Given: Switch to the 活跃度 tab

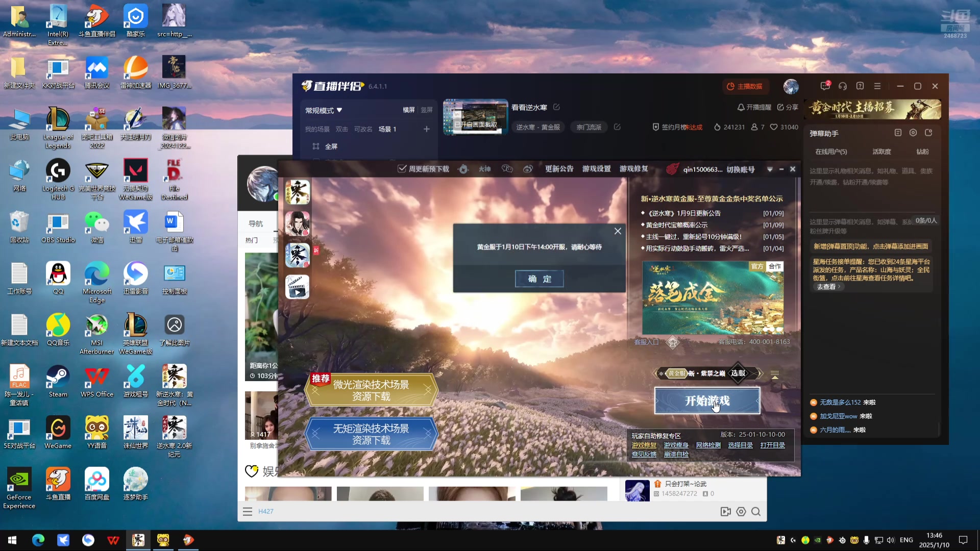Looking at the screenshot, I should click(881, 152).
